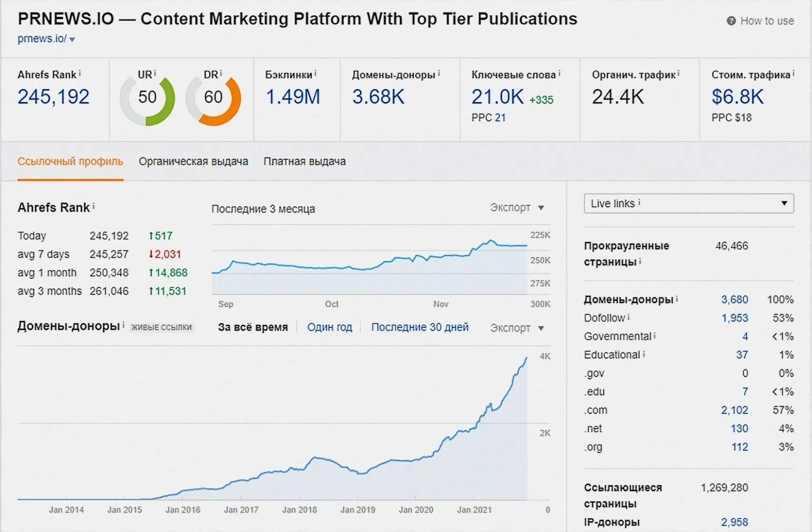Click info icon next to Бэклинки
The height and width of the screenshot is (532, 812).
pyautogui.click(x=315, y=74)
